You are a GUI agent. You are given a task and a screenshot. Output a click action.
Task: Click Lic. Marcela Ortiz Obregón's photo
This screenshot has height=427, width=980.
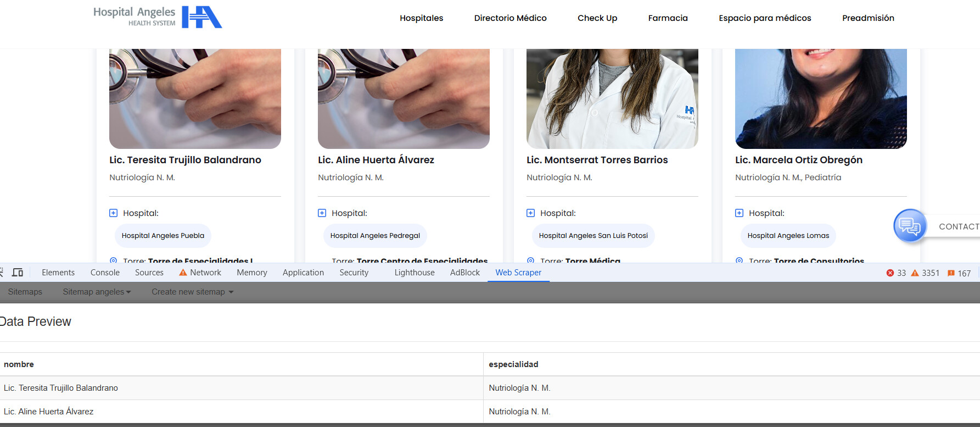point(821,98)
